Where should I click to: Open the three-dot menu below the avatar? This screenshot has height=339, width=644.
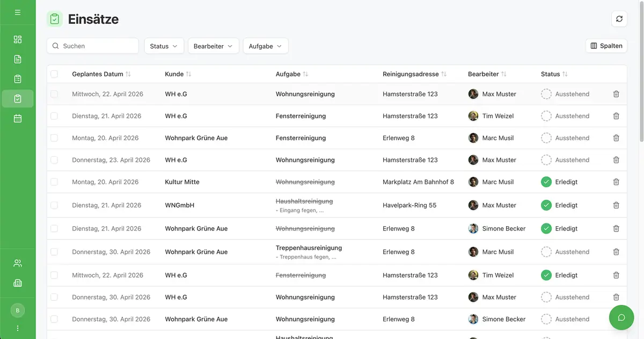coord(17,328)
